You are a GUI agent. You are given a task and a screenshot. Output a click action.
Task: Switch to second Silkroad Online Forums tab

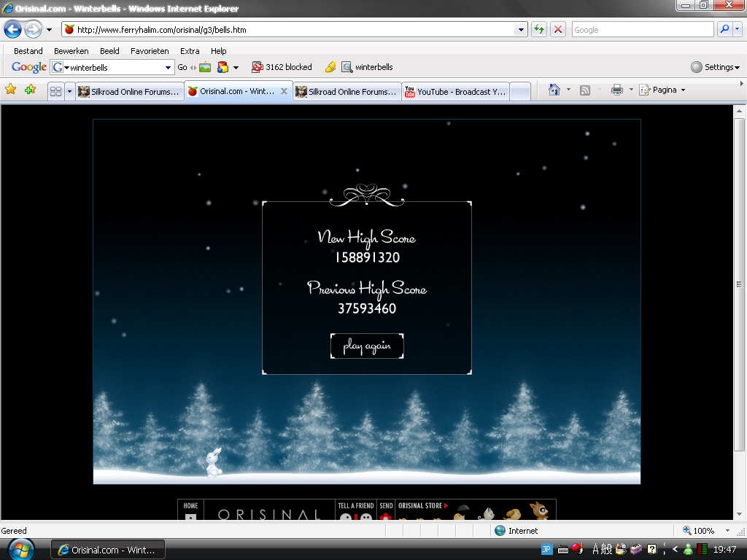coord(347,91)
